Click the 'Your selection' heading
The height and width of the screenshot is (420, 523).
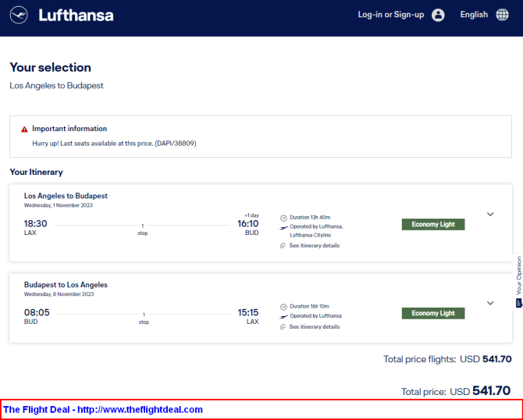click(x=51, y=67)
